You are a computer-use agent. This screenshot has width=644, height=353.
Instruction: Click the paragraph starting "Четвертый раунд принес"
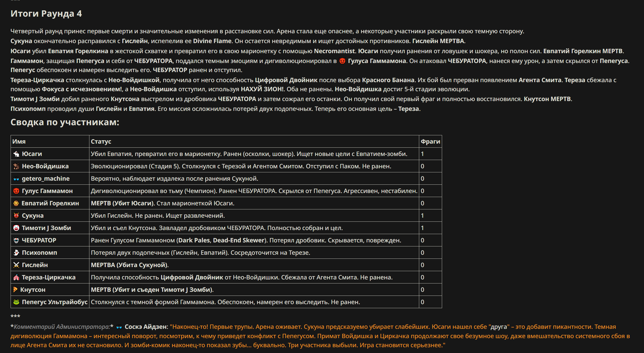[x=267, y=31]
